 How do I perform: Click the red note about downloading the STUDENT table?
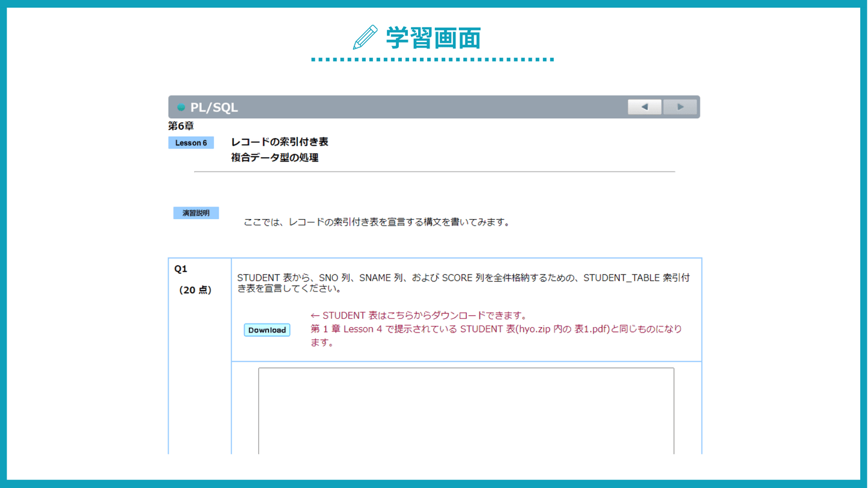(x=419, y=316)
